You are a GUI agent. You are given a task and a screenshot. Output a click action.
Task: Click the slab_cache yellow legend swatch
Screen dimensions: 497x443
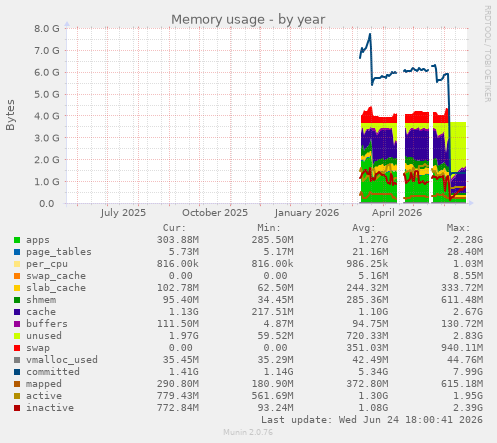[17, 288]
